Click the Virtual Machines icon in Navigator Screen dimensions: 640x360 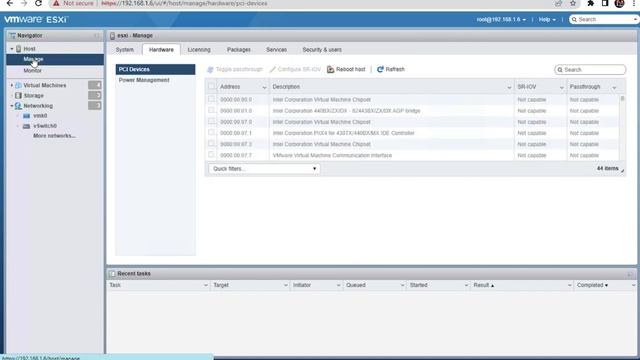(18, 85)
